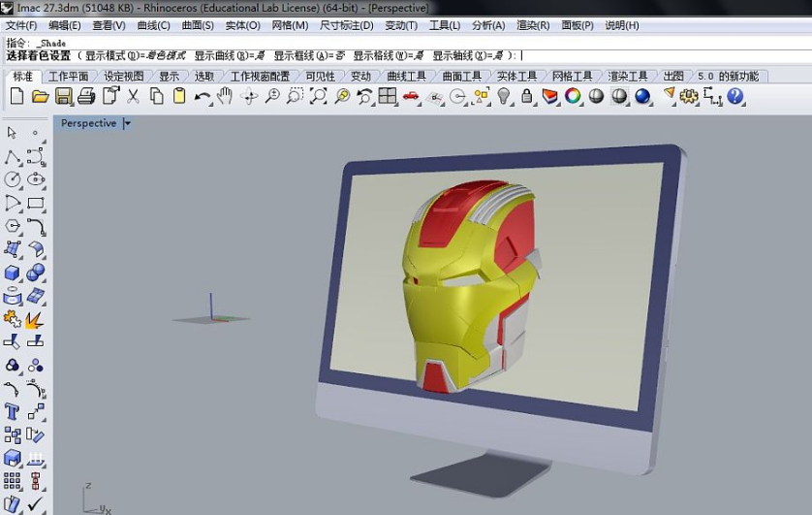Open the Perspective viewport dropdown arrow
812x515 pixels.
click(127, 123)
